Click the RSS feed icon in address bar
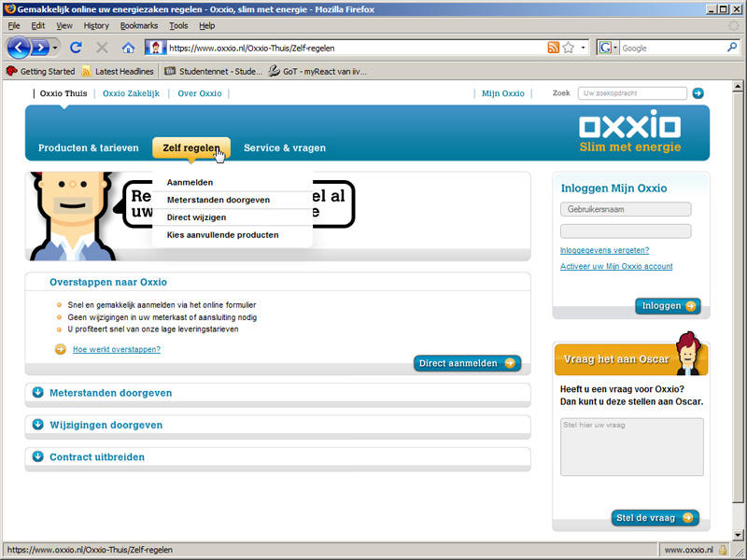 pos(553,48)
